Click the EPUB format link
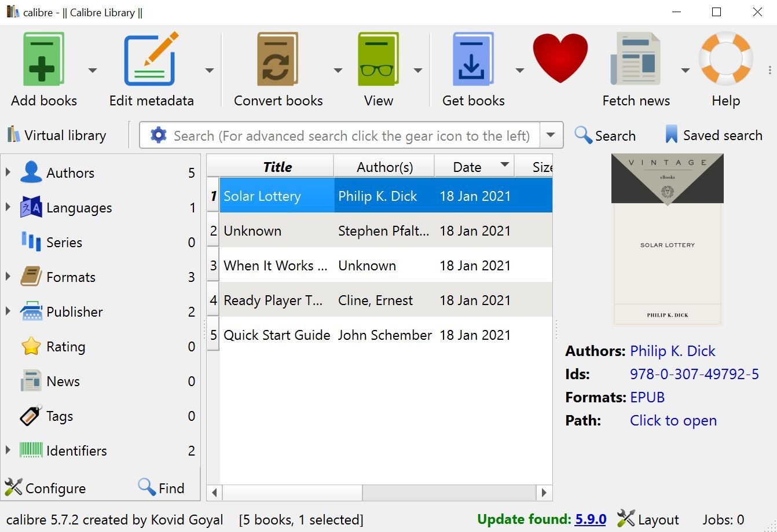The image size is (777, 532). tap(647, 397)
